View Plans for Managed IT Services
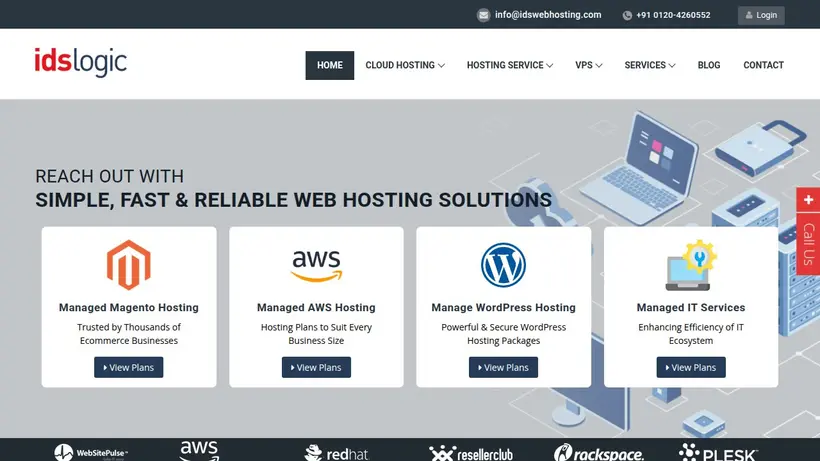Image resolution: width=820 pixels, height=461 pixels. (x=691, y=367)
